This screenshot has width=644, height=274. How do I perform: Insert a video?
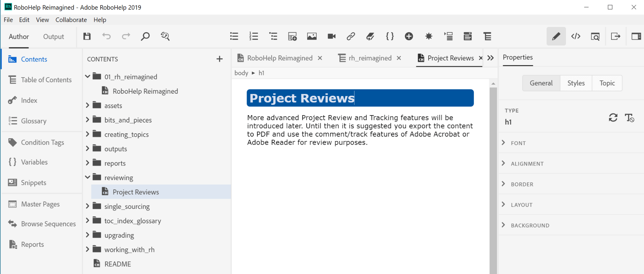(x=331, y=36)
